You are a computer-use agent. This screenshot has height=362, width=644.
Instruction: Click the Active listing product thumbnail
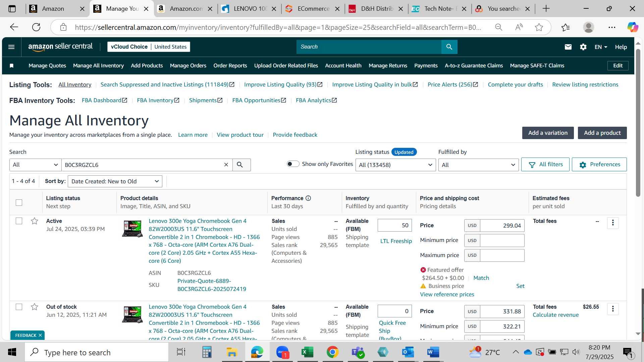click(x=132, y=229)
